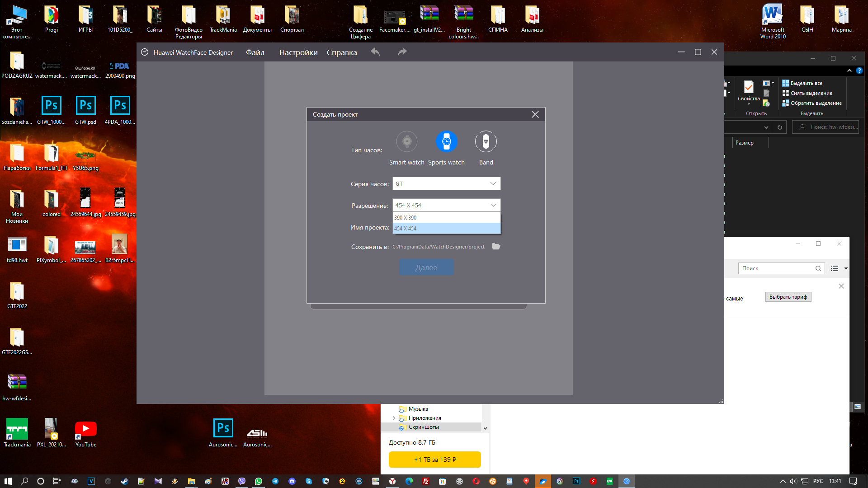Click the folder tree scrollbar down arrow
Image resolution: width=868 pixels, height=488 pixels.
tap(485, 428)
